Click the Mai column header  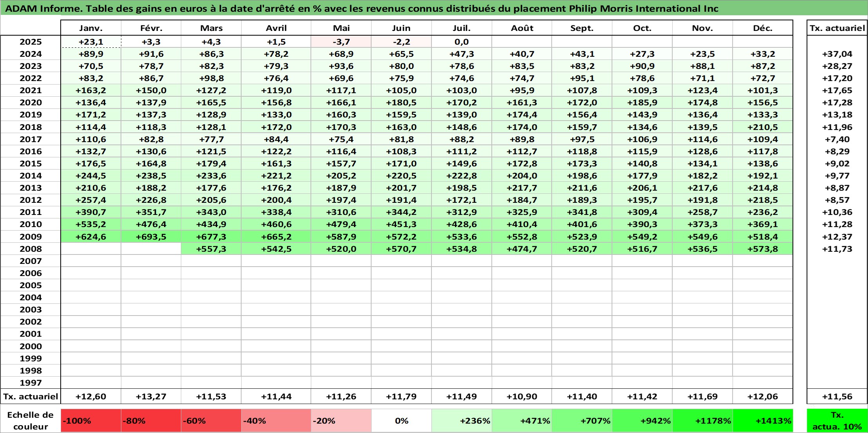341,28
